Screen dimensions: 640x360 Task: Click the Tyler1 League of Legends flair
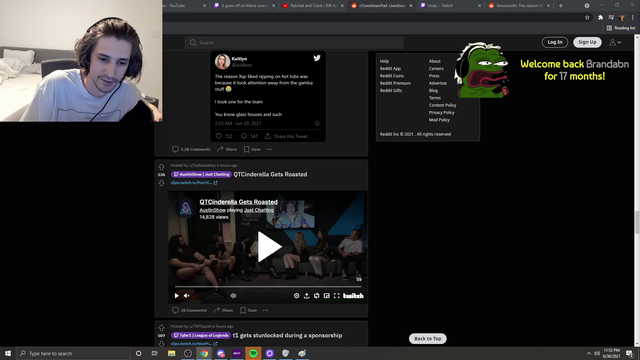point(201,335)
